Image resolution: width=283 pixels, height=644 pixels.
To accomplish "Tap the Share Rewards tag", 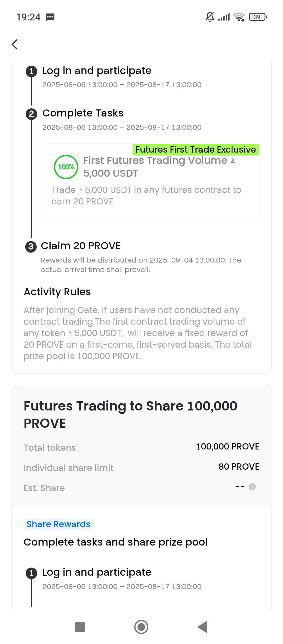I will [58, 524].
